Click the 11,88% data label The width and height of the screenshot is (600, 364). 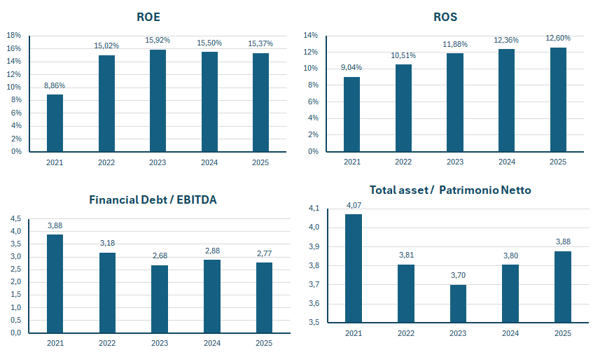tap(455, 44)
